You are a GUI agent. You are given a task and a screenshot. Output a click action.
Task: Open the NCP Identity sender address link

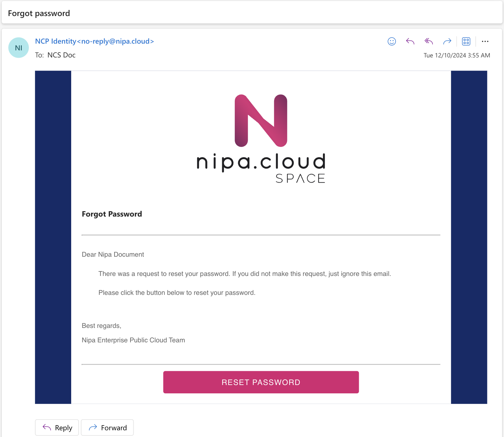(x=95, y=41)
